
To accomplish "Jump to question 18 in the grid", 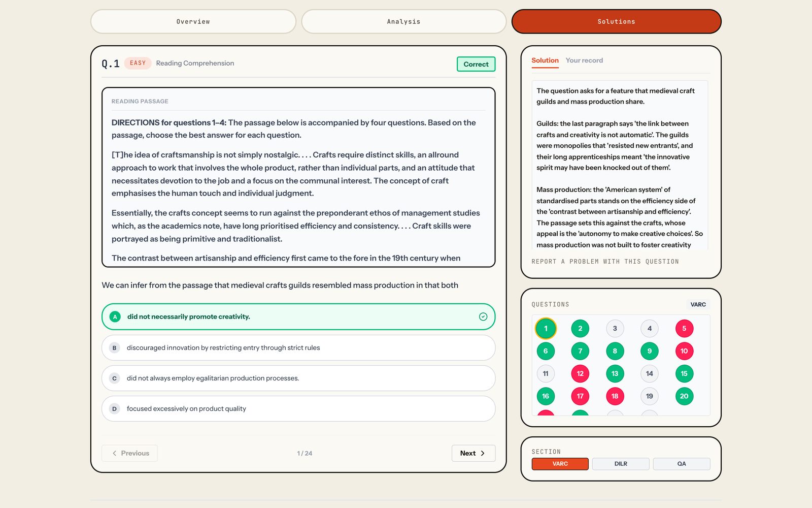I will coord(615,396).
